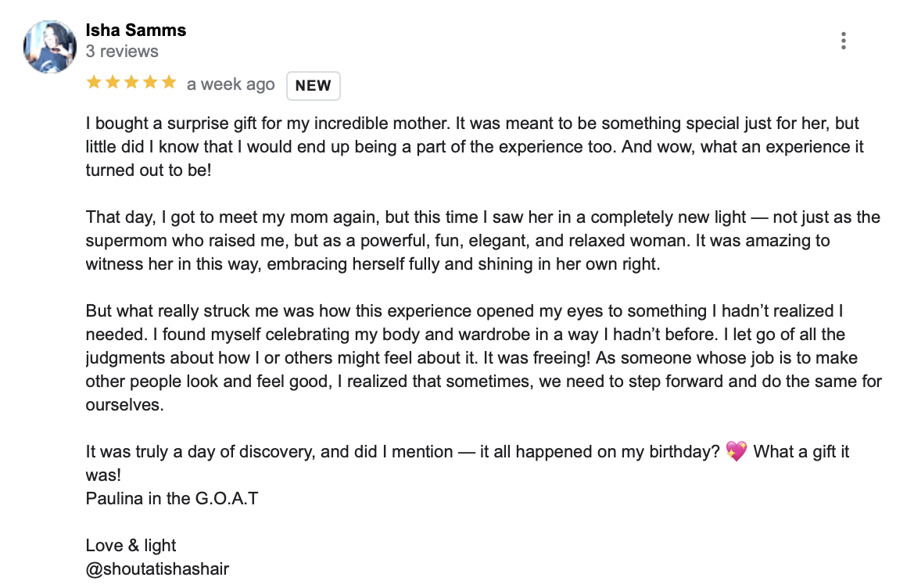Screen dimensions: 907x588
Task: Click the sparkling pink heart emoji
Action: pyautogui.click(x=736, y=451)
